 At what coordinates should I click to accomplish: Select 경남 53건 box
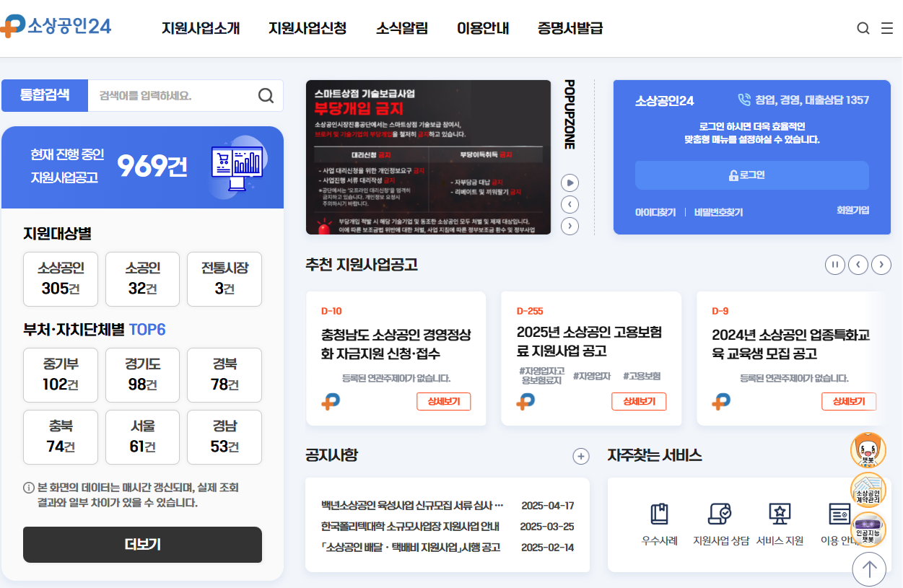click(x=224, y=436)
